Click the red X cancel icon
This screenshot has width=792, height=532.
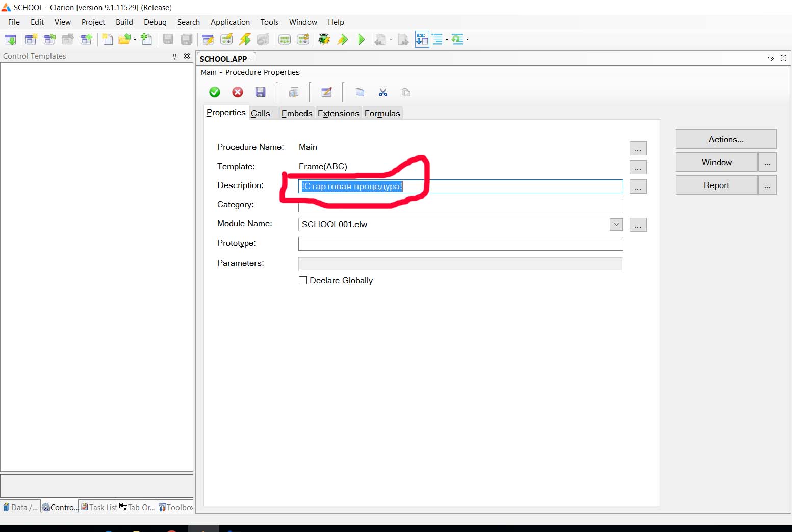pyautogui.click(x=238, y=92)
